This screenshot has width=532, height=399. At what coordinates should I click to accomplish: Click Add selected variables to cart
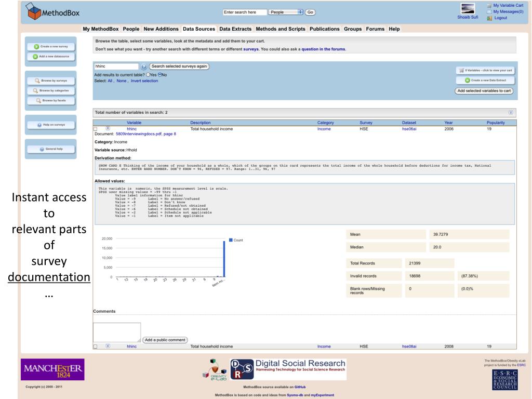tap(484, 91)
